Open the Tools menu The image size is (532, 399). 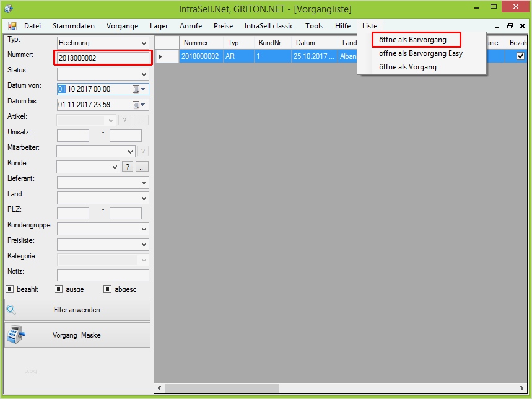click(x=314, y=26)
